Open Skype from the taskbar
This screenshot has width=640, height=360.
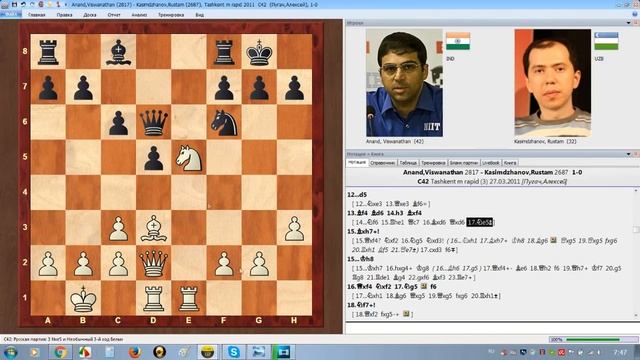233,352
